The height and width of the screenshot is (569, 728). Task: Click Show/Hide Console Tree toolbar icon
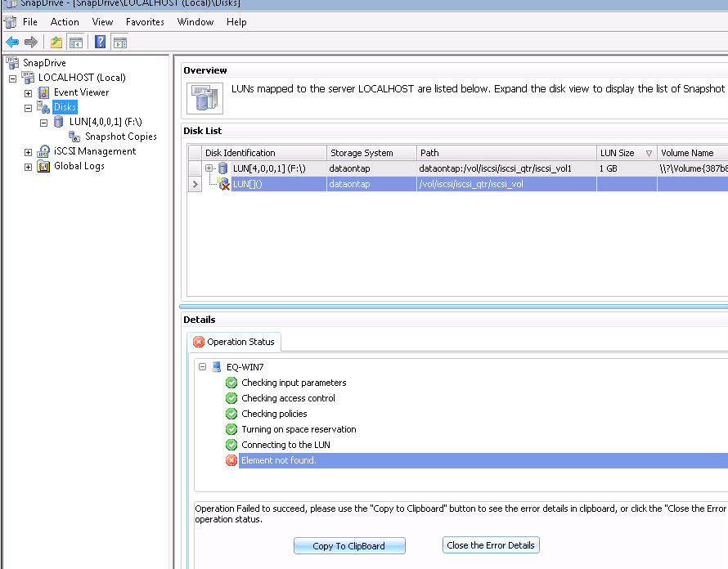pos(76,43)
